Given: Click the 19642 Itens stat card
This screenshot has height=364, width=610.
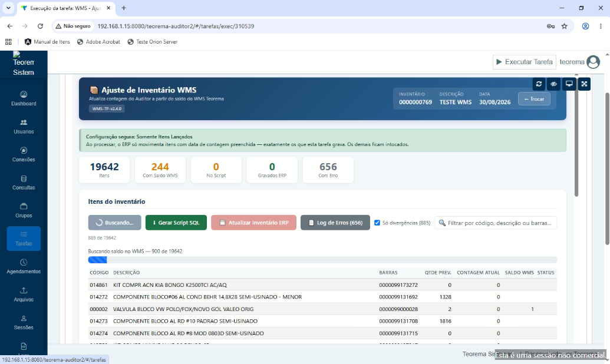Looking at the screenshot, I should (x=104, y=170).
